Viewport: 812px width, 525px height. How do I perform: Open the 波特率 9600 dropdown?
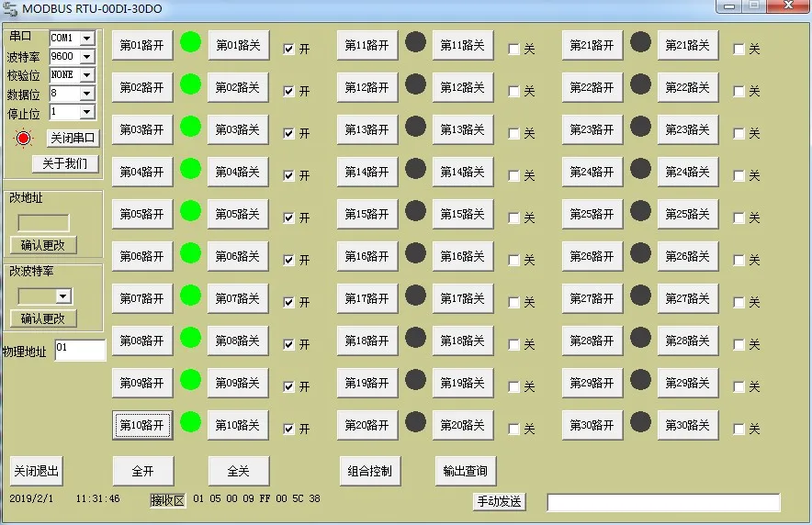[87, 56]
